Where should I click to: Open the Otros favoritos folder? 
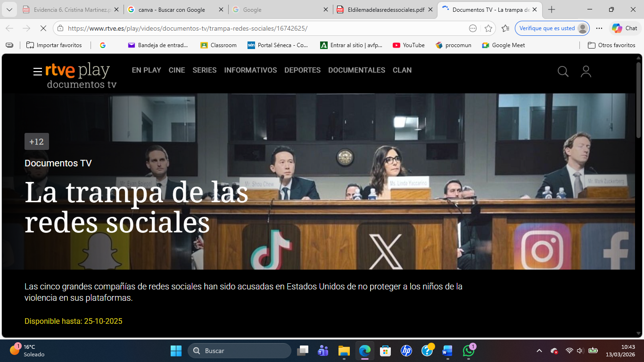[x=611, y=45]
